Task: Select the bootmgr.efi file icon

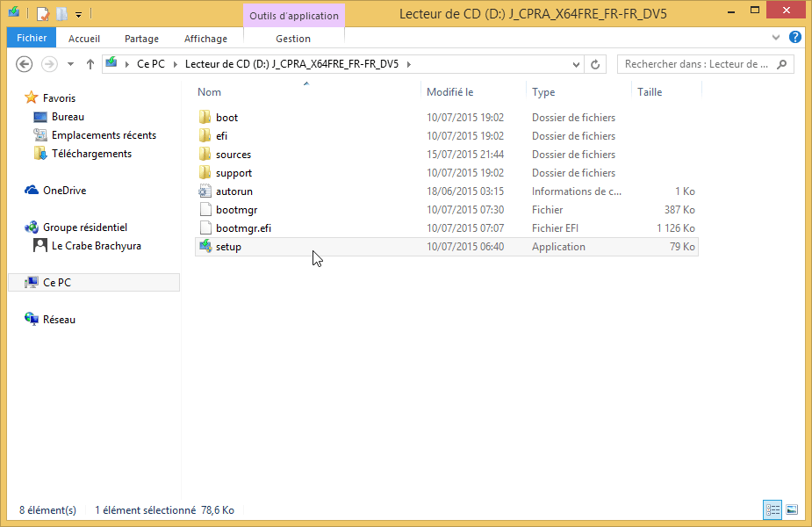Action: coord(205,228)
